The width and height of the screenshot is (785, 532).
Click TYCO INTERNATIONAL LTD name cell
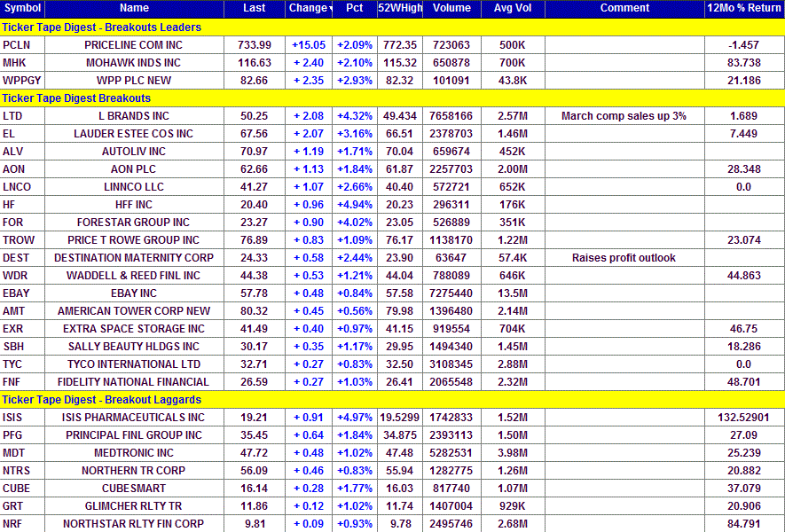click(x=134, y=364)
